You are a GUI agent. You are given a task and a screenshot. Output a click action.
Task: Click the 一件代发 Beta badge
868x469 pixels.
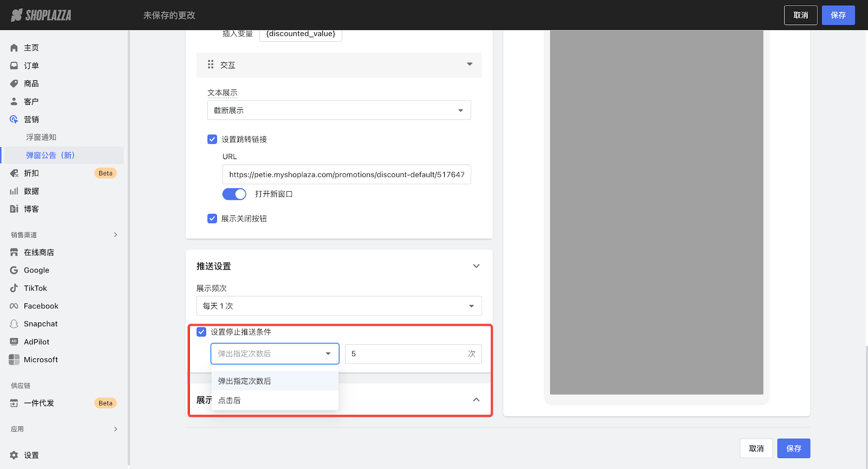pyautogui.click(x=106, y=403)
